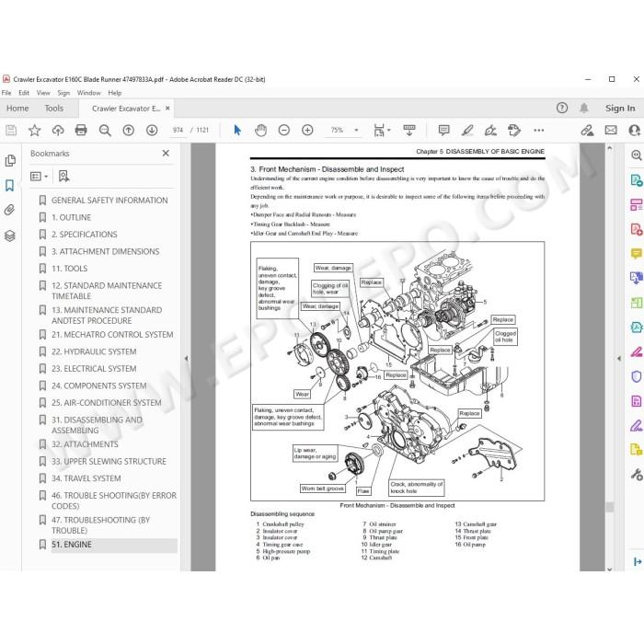644x644 pixels.
Task: Open notifications bell icon
Action: click(x=583, y=108)
